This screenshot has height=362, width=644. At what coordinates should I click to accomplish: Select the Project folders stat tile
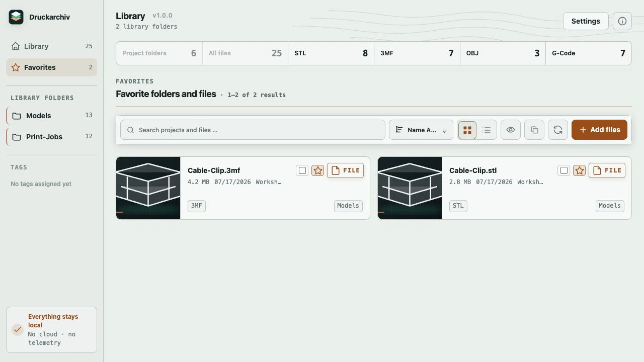[x=159, y=53]
